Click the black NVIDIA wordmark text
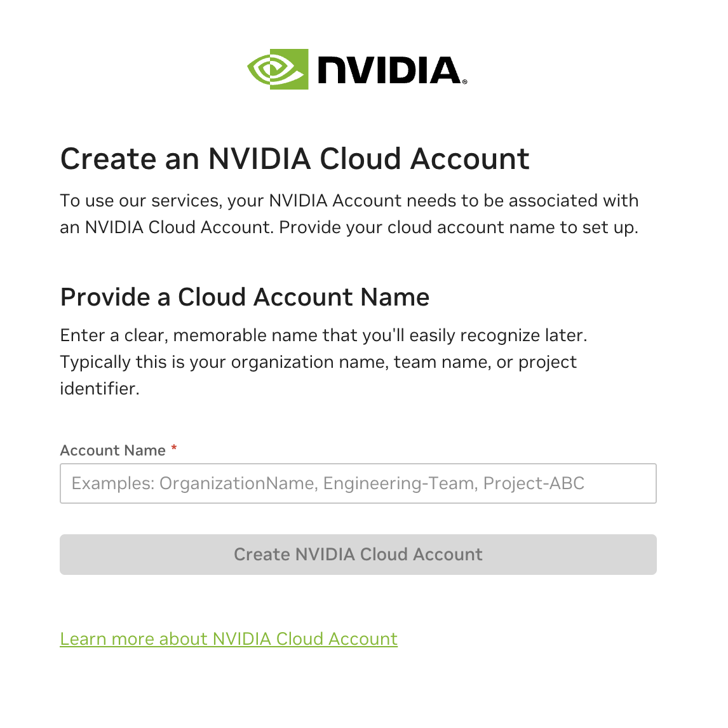The image size is (728, 728). pyautogui.click(x=389, y=71)
